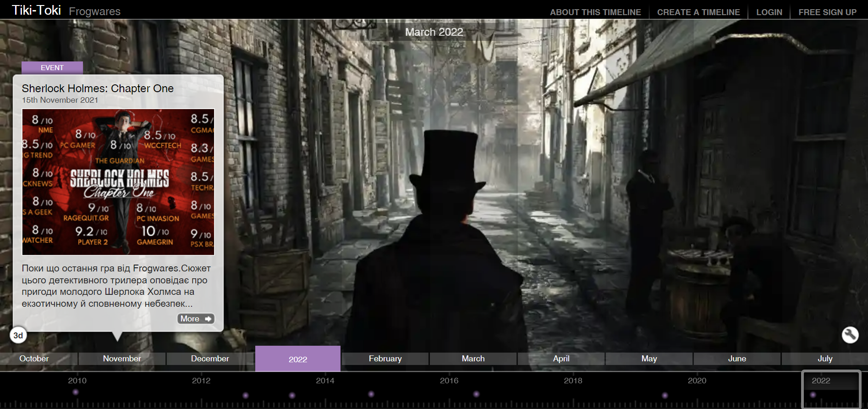Click the 2020 label on the overview scale
Viewport: 868px width, 409px height.
pyautogui.click(x=697, y=381)
